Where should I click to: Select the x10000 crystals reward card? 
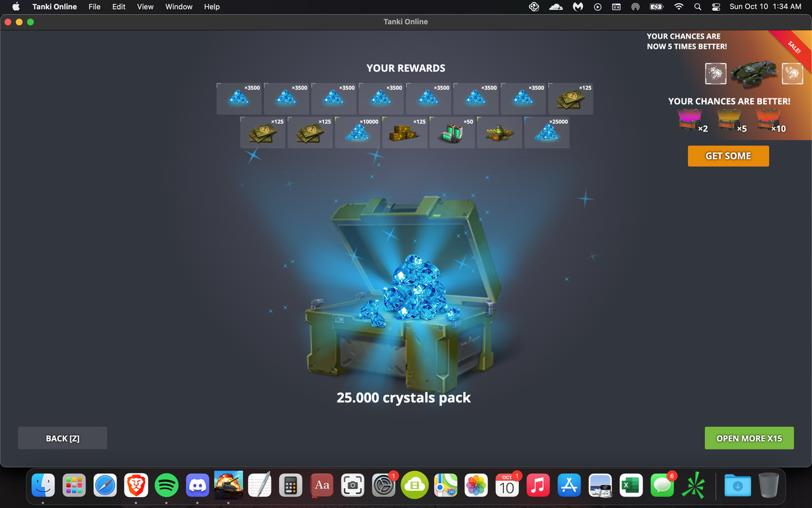click(x=358, y=132)
